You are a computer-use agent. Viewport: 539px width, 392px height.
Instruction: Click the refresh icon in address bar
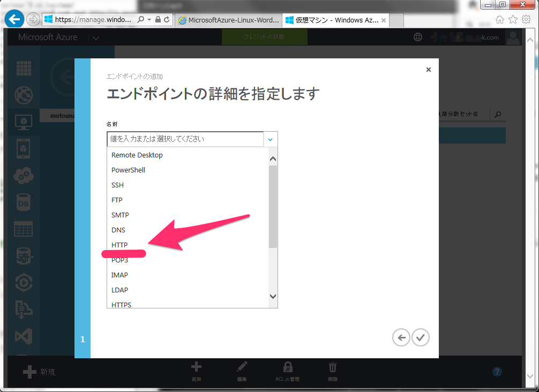click(167, 20)
